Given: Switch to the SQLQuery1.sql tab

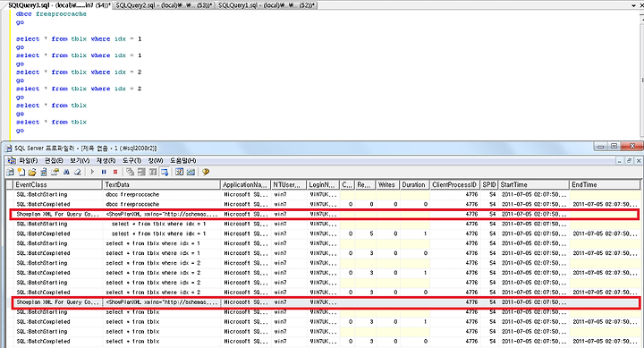Looking at the screenshot, I should (x=267, y=5).
